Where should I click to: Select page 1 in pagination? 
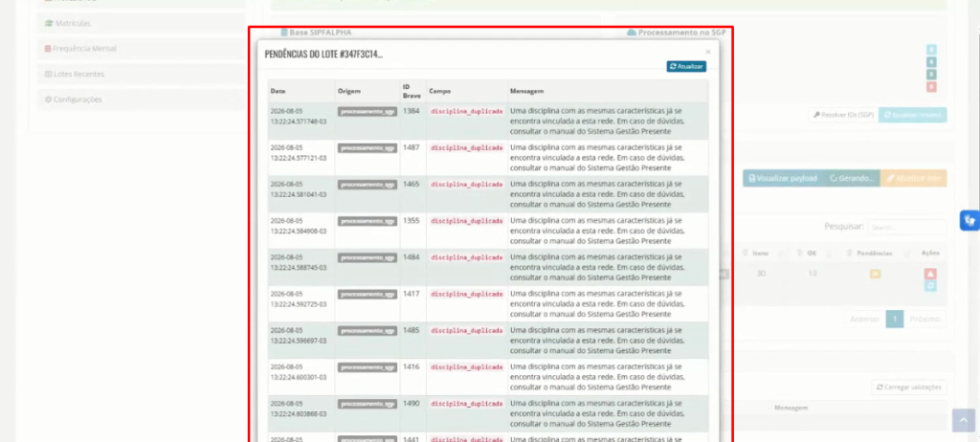895,319
